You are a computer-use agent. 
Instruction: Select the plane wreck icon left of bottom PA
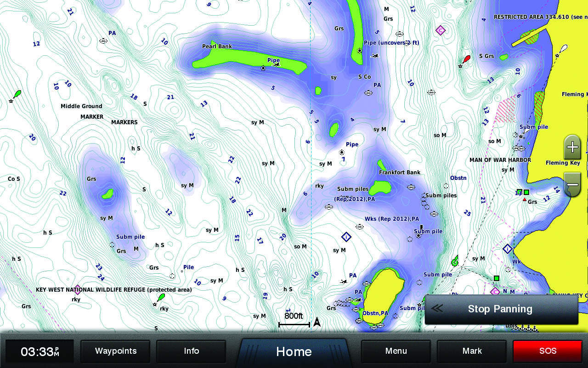(343, 281)
